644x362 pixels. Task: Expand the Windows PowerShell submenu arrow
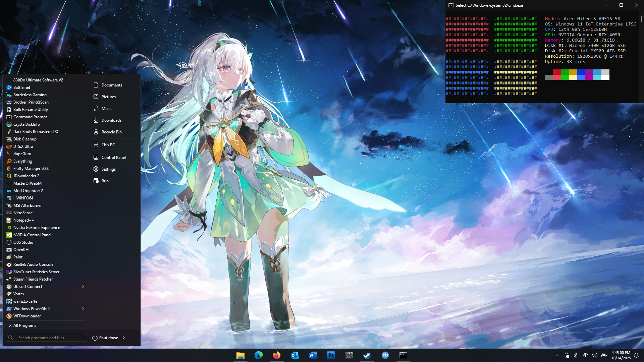click(83, 309)
